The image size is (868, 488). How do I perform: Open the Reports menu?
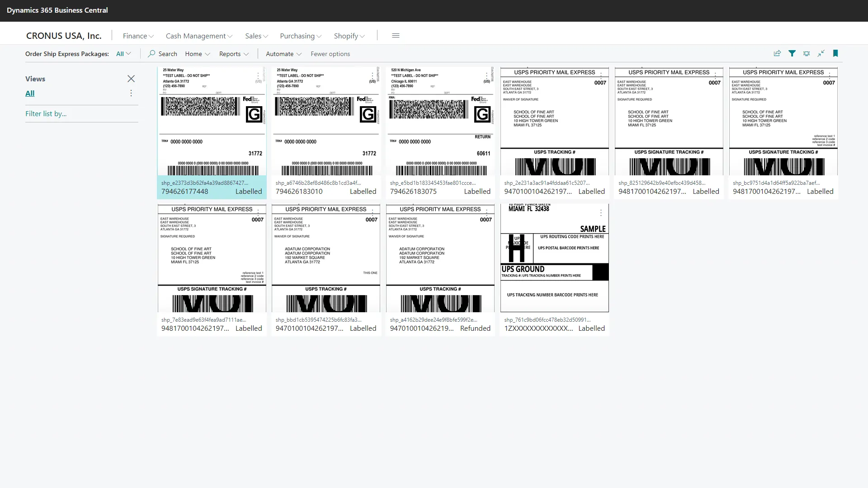[x=234, y=54]
